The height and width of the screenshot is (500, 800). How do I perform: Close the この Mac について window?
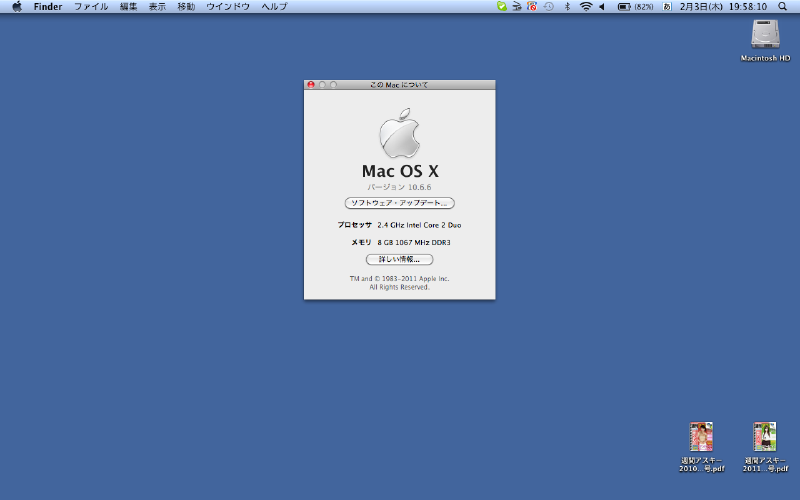[311, 85]
